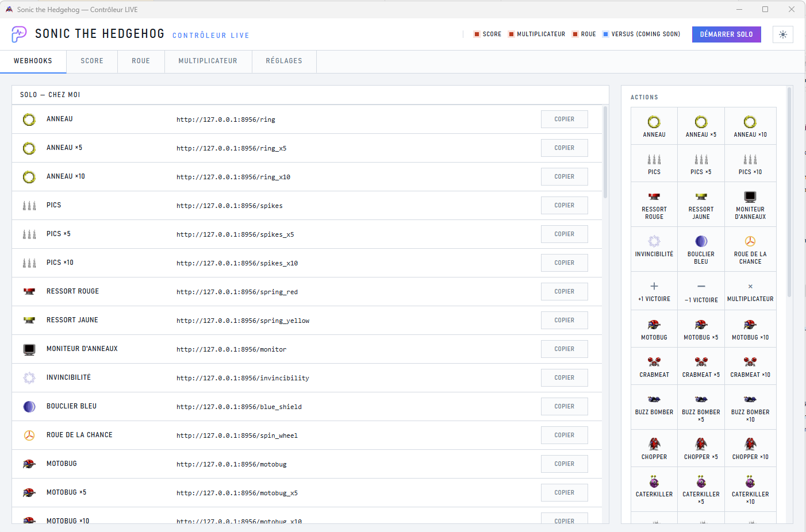Image resolution: width=806 pixels, height=532 pixels.
Task: Click the Multiplicateur action tile with × icon
Action: point(750,291)
